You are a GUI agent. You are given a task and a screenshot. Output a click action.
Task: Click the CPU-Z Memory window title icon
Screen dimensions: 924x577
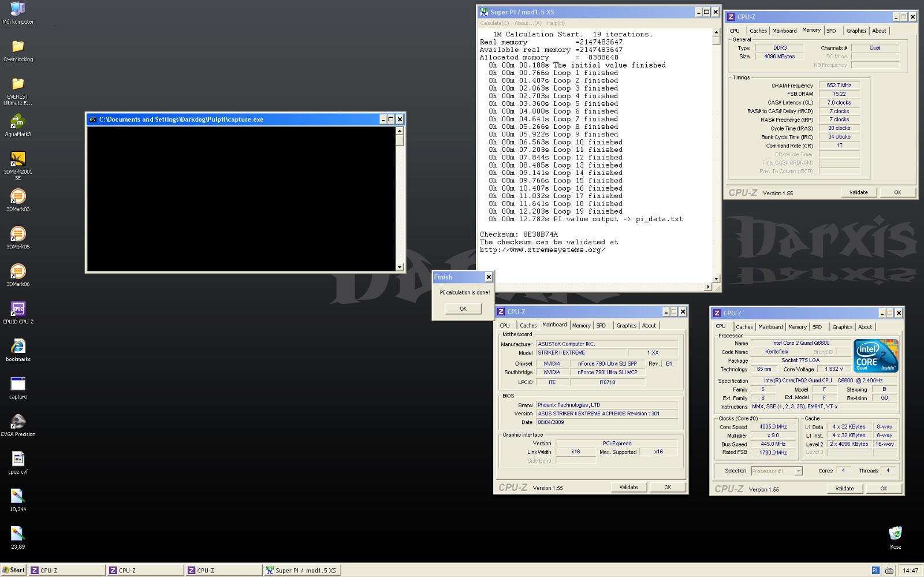[x=731, y=17]
